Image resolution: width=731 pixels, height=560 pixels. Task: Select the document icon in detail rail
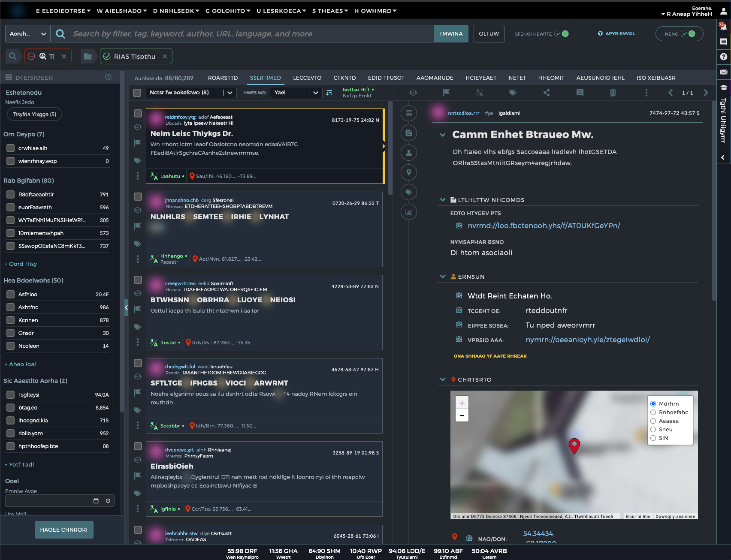[x=409, y=133]
